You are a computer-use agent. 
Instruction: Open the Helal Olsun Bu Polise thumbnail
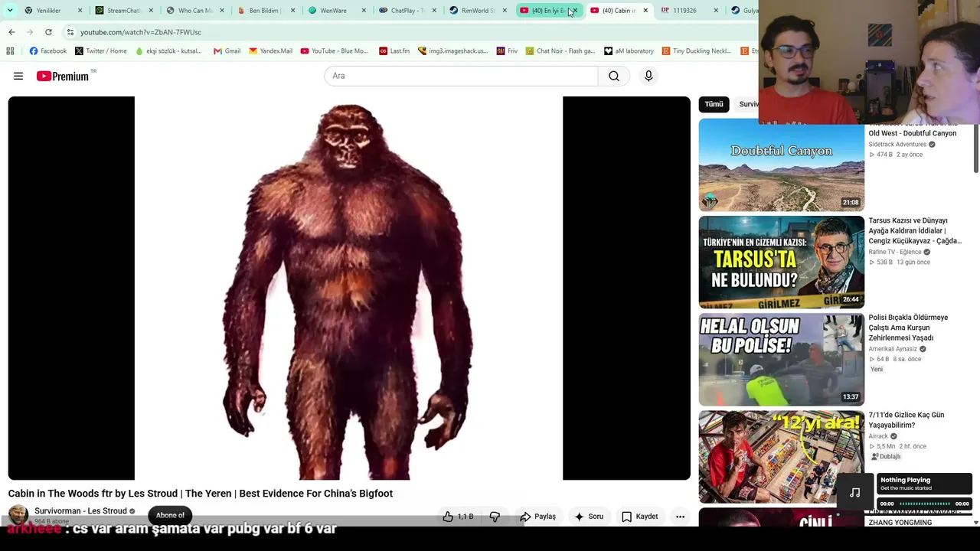[x=781, y=360]
